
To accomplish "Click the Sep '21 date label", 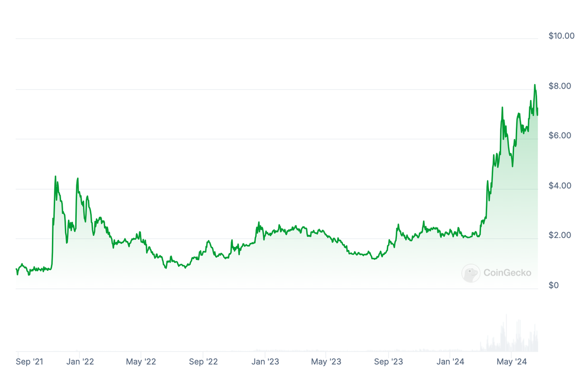I will coord(29,361).
